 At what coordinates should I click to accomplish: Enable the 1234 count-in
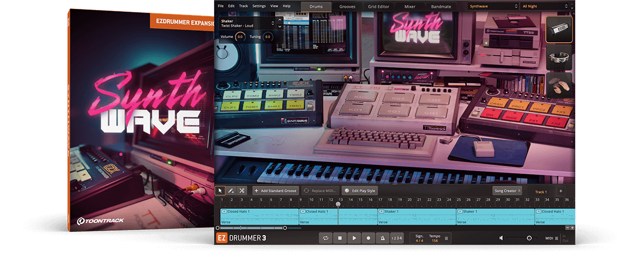point(397,238)
